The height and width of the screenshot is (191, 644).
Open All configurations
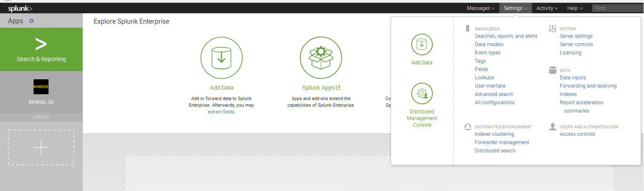coord(495,103)
